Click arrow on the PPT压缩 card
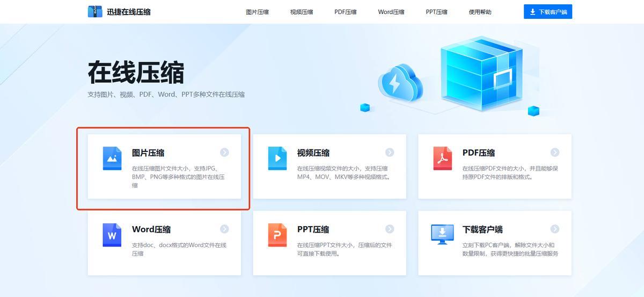Image resolution: width=644 pixels, height=297 pixels. pyautogui.click(x=390, y=229)
